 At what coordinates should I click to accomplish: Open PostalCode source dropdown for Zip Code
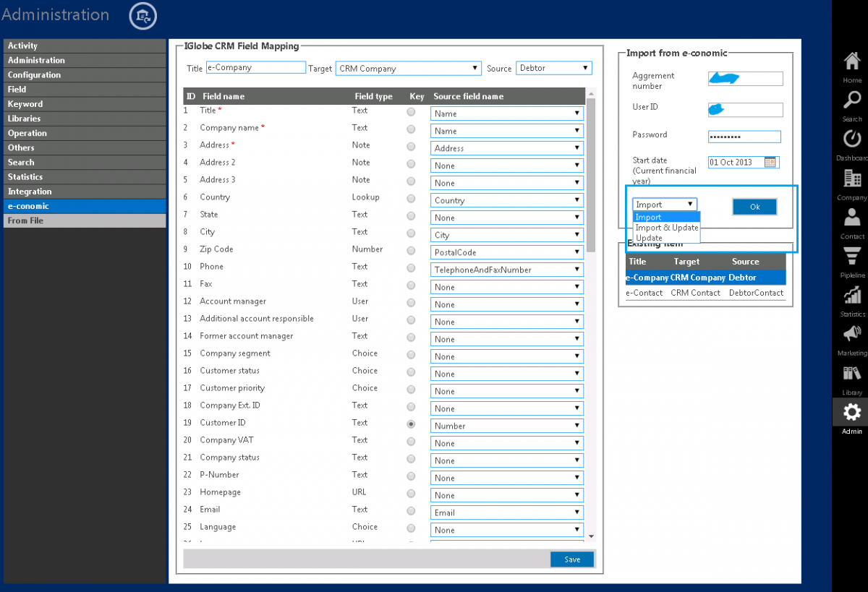(507, 252)
